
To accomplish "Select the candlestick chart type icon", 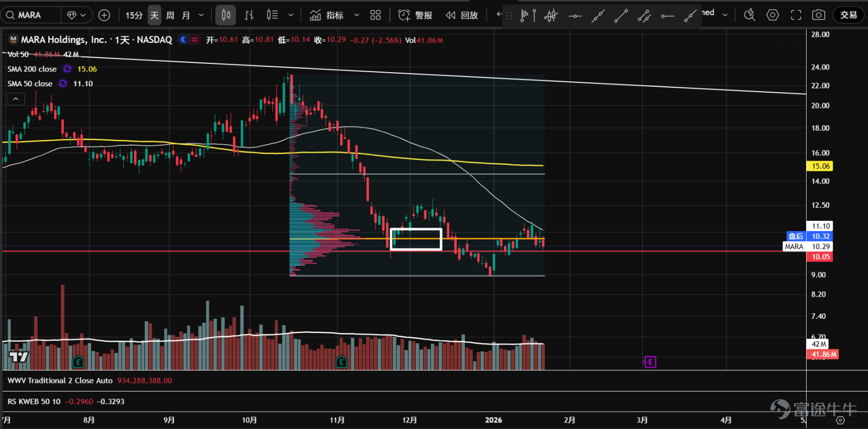I will tap(226, 15).
